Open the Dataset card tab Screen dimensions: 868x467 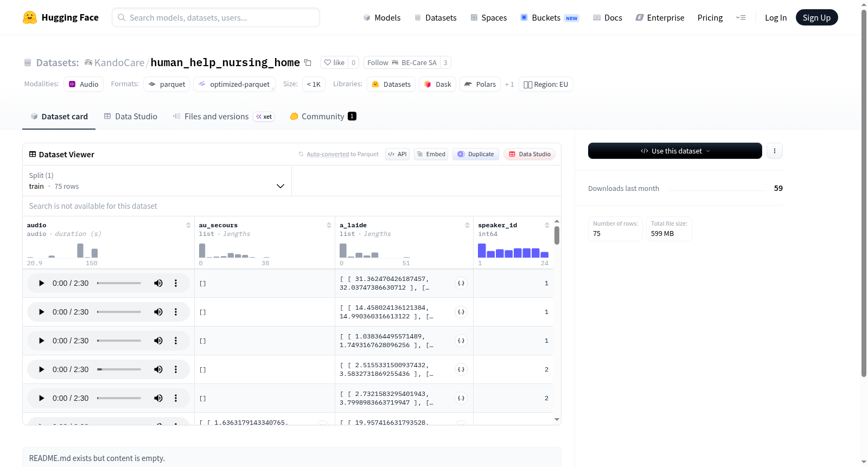[x=59, y=116]
